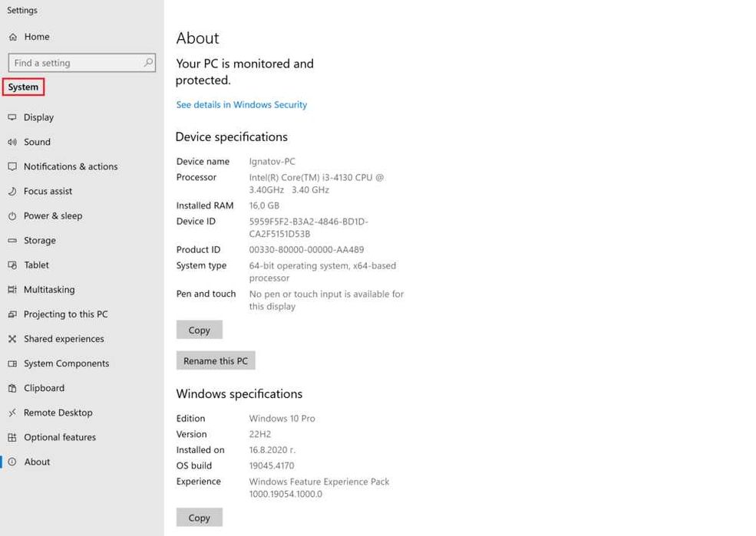Click the Focus assist moon icon
This screenshot has width=756, height=536.
tap(12, 191)
